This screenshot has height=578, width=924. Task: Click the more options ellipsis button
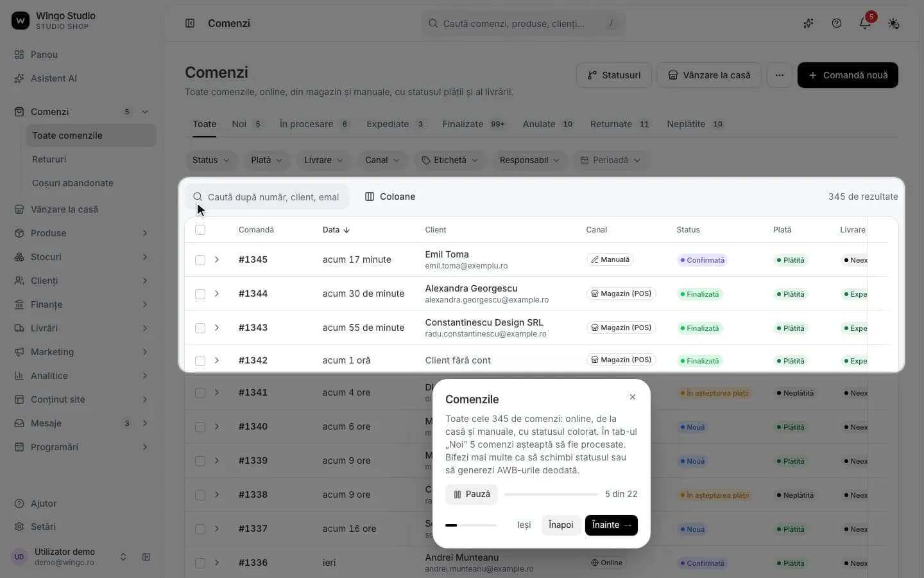[x=779, y=75]
